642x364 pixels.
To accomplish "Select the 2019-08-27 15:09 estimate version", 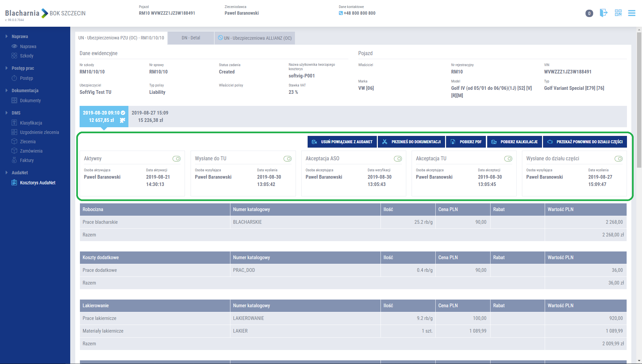I will (150, 117).
